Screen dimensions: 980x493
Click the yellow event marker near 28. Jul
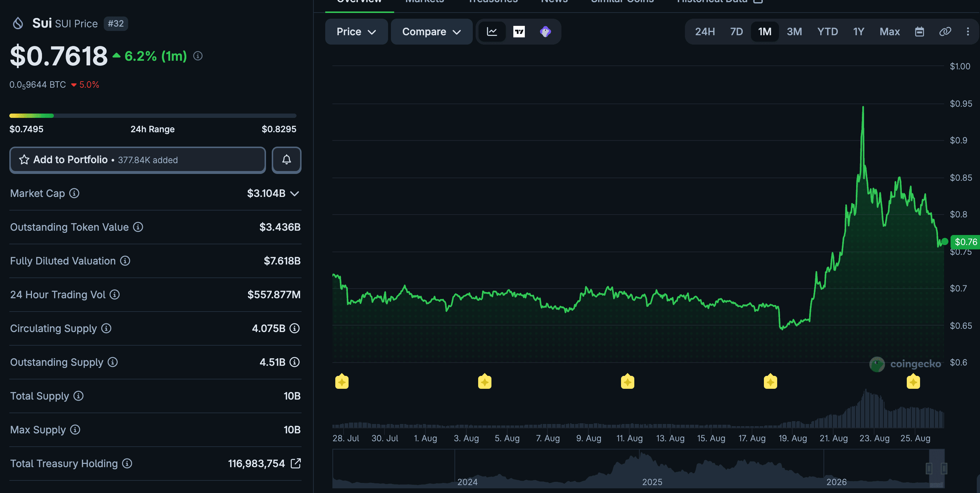[342, 382]
